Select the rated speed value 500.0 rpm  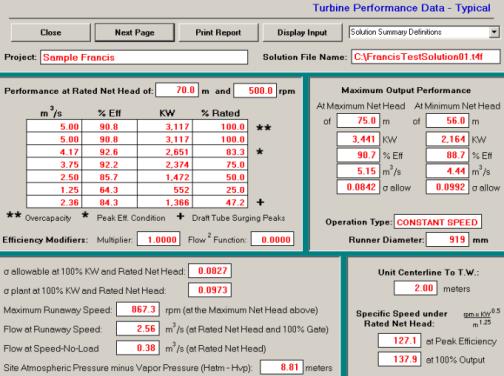coord(255,91)
